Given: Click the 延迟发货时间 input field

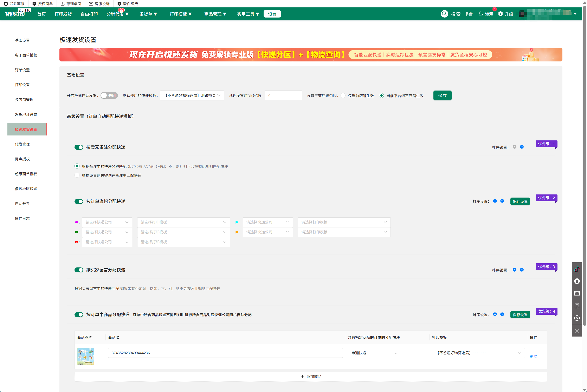Looking at the screenshot, I should click(x=283, y=95).
